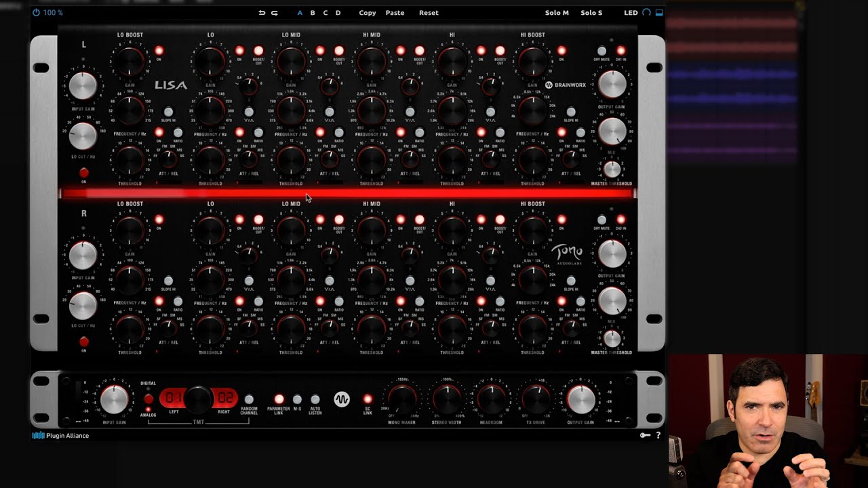Select preset slot D
The width and height of the screenshot is (868, 488).
pos(338,13)
